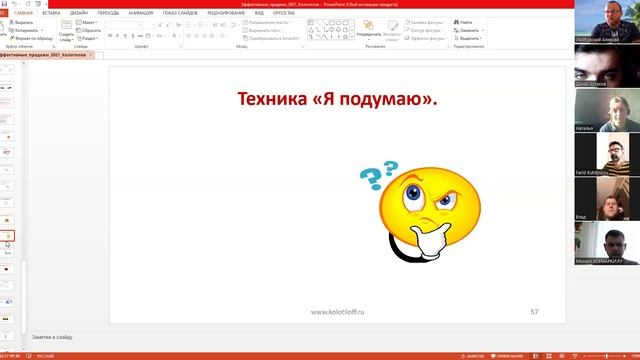Open Выровнять текст dropdown
This screenshot has width=640, height=360.
[263, 30]
